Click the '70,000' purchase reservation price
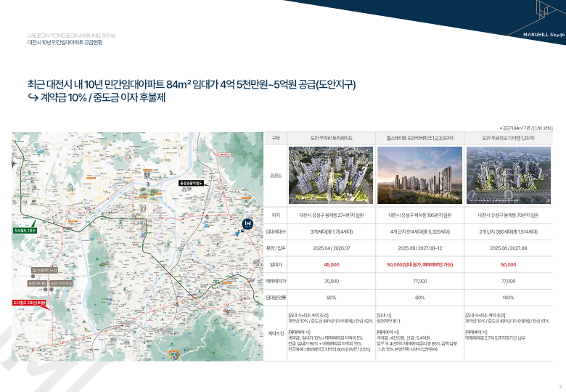Image resolution: width=566 pixels, height=392 pixels. pyautogui.click(x=332, y=281)
